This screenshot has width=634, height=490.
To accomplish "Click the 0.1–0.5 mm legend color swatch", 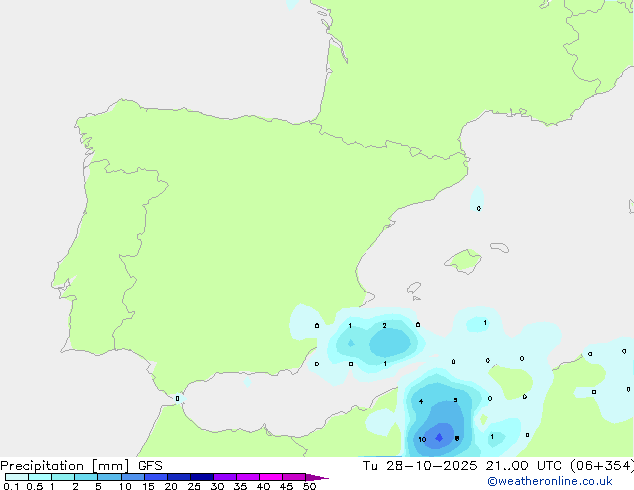I will tap(17, 477).
